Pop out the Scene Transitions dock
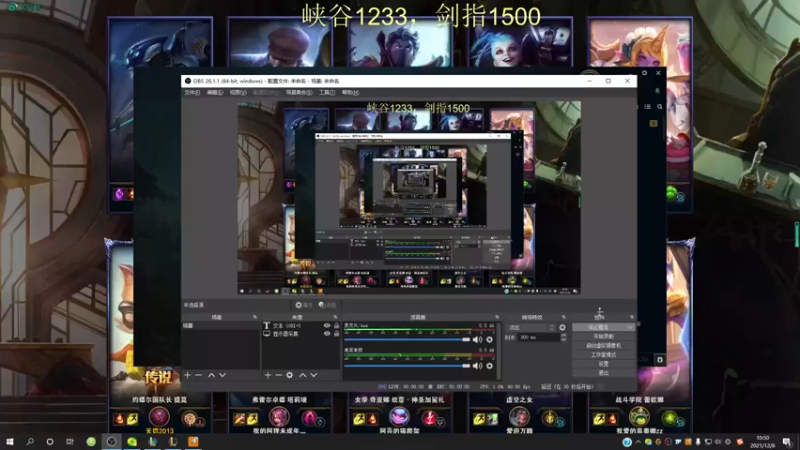Image resolution: width=800 pixels, height=450 pixels. click(x=563, y=317)
